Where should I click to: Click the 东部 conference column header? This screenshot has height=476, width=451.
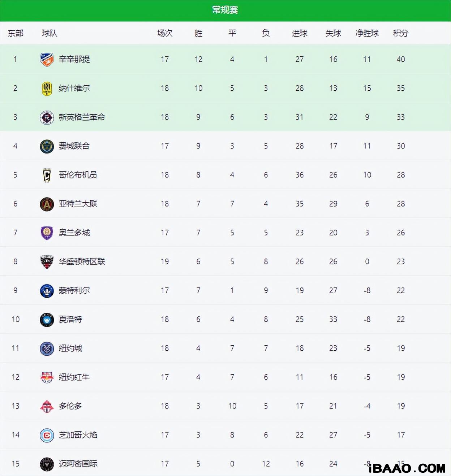coord(16,33)
